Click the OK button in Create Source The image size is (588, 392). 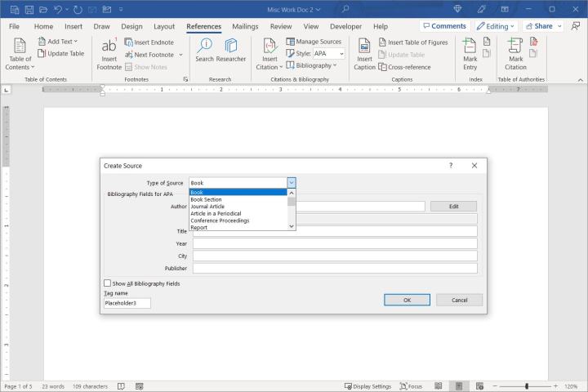pyautogui.click(x=407, y=300)
